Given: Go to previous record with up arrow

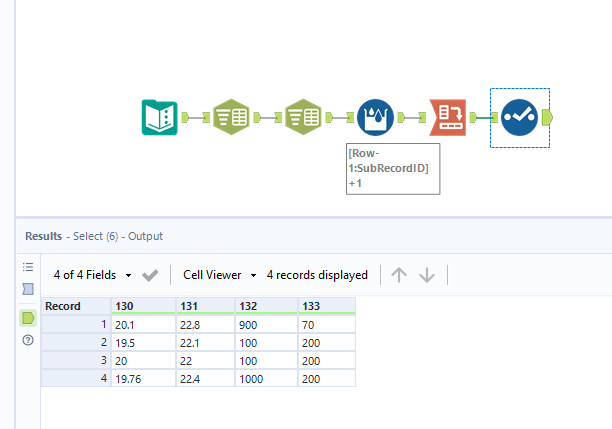Looking at the screenshot, I should (x=399, y=275).
